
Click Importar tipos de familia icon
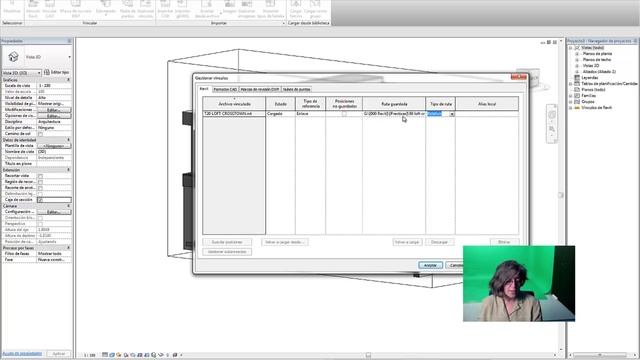270,9
